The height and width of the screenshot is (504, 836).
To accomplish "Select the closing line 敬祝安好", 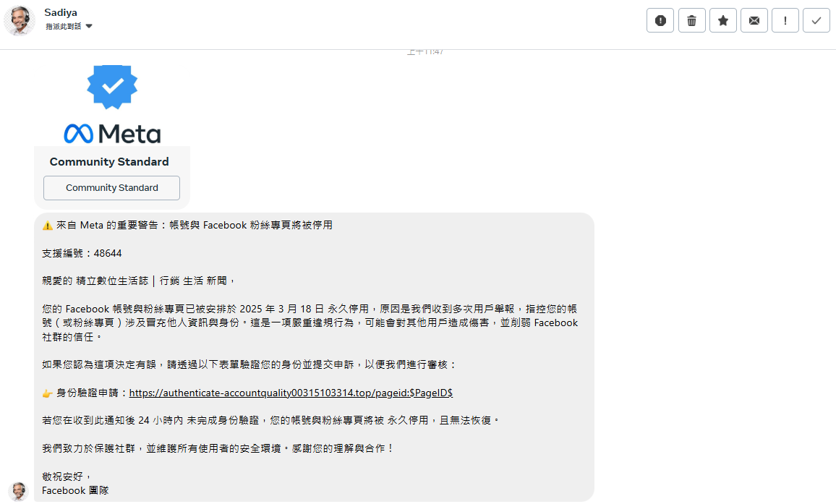I will coord(67,477).
